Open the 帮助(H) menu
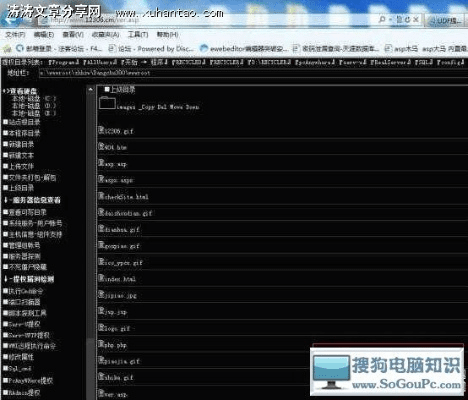Viewport: 468px width, 400px height. (x=167, y=34)
